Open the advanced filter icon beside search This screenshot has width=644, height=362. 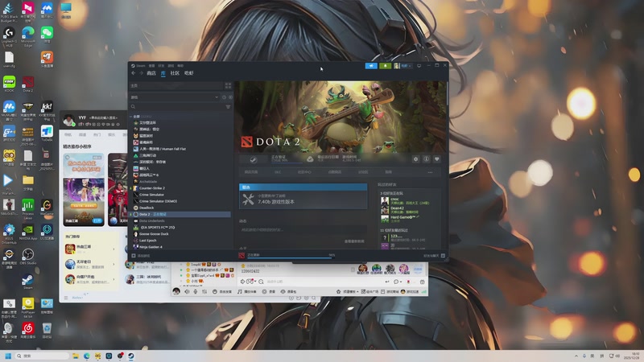click(229, 107)
